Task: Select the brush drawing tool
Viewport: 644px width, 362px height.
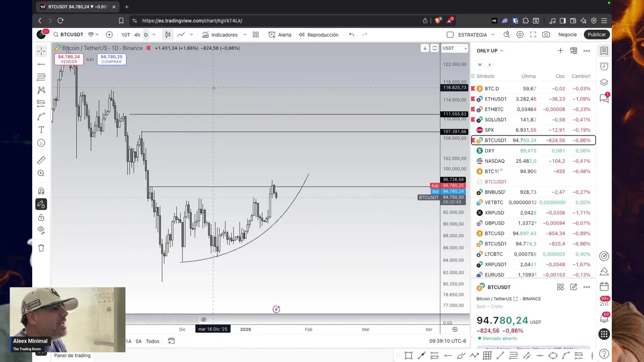Action: click(41, 117)
